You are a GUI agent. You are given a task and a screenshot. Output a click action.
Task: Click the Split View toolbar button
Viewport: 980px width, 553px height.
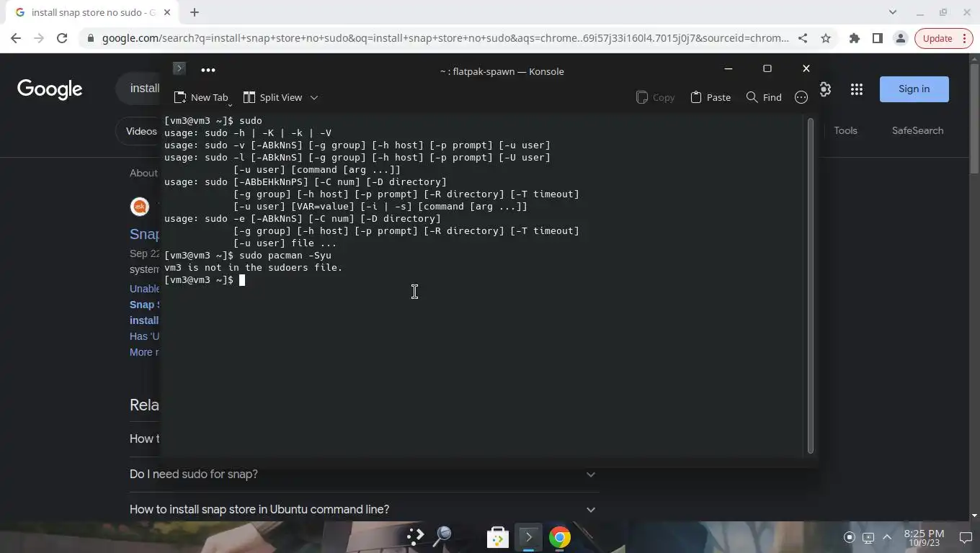272,97
